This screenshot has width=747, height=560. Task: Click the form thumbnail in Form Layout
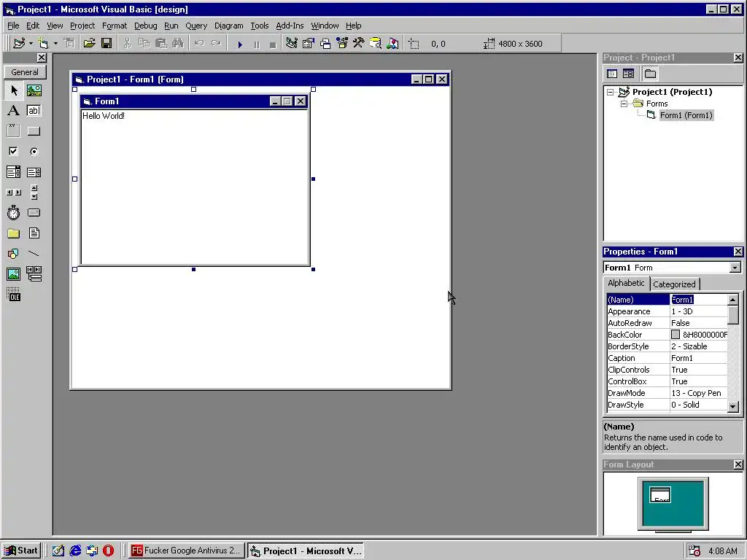660,495
